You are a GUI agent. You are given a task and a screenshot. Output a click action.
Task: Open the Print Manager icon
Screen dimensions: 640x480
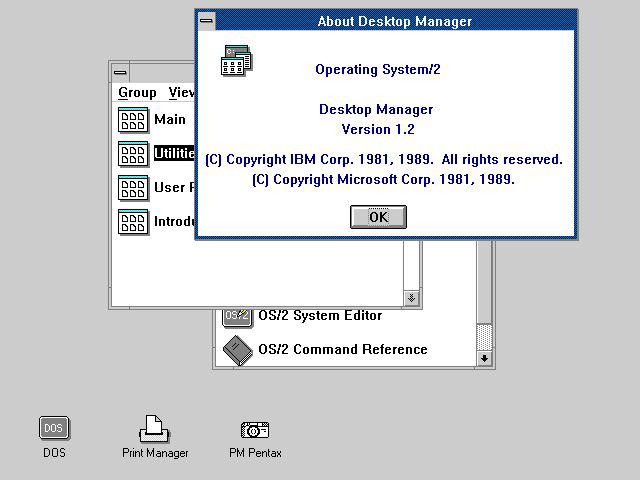(x=154, y=429)
